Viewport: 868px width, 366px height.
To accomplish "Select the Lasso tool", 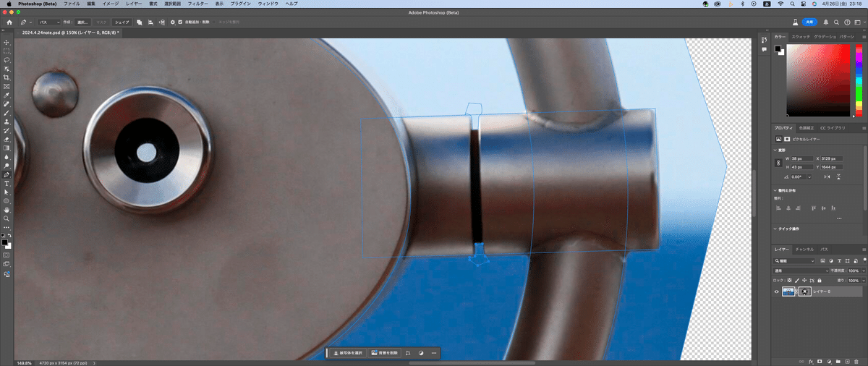I will click(7, 59).
